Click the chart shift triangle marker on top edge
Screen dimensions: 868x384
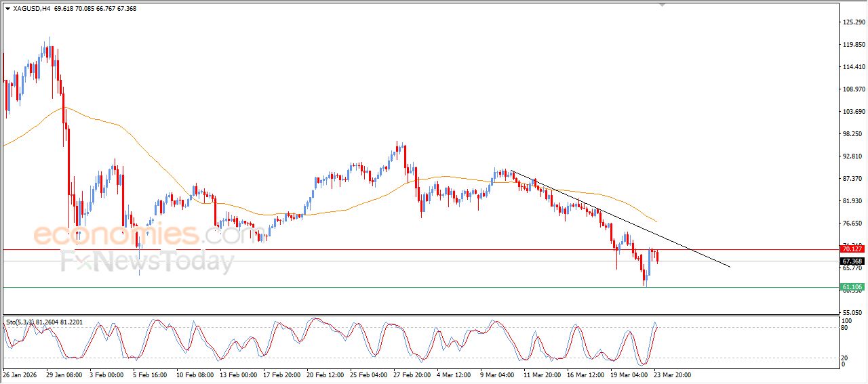(x=663, y=5)
